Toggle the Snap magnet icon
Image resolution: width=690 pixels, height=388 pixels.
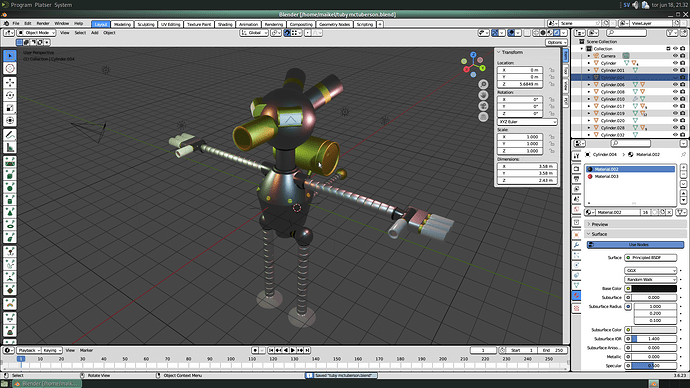[x=287, y=33]
